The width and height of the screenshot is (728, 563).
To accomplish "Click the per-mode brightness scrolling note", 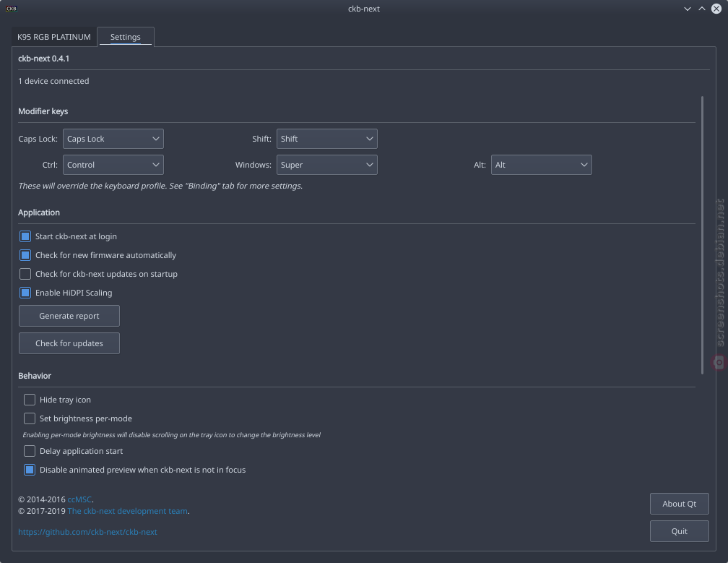I will pos(172,435).
